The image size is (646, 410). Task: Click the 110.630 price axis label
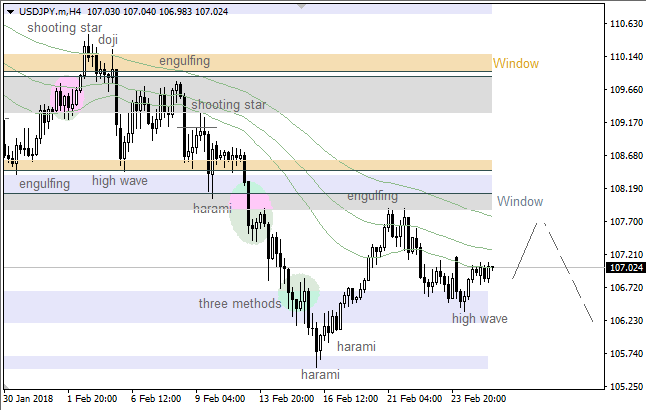pos(625,24)
